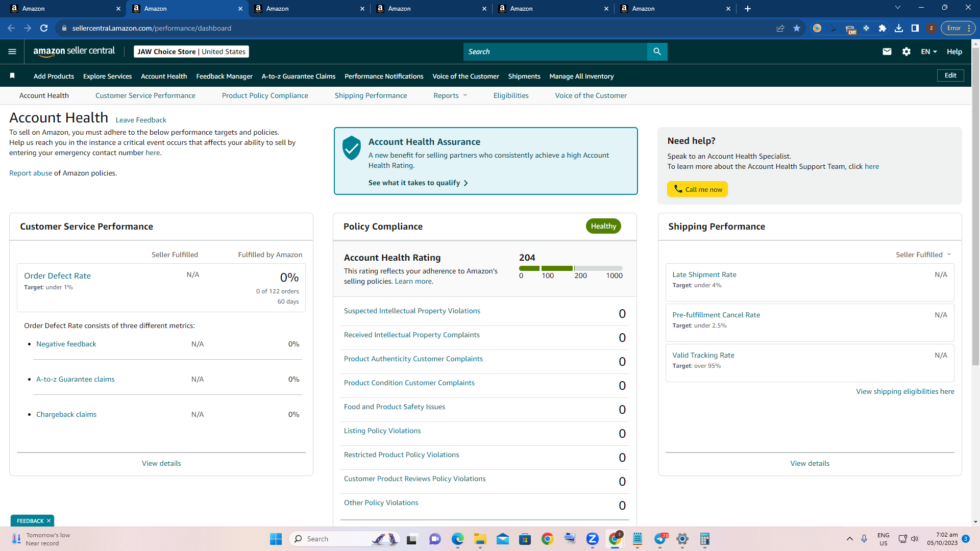
Task: Open File Explorer from the taskbar
Action: tap(480, 539)
